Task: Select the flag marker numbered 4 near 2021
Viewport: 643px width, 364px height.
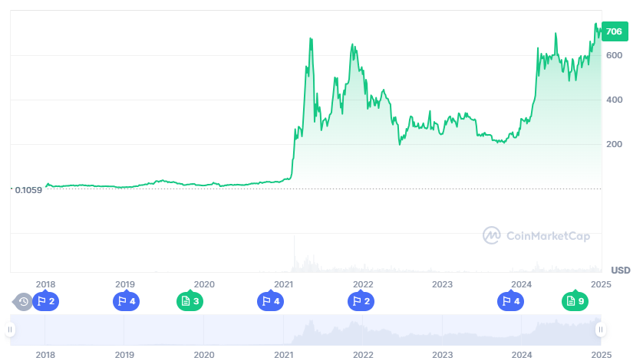Action: click(270, 301)
